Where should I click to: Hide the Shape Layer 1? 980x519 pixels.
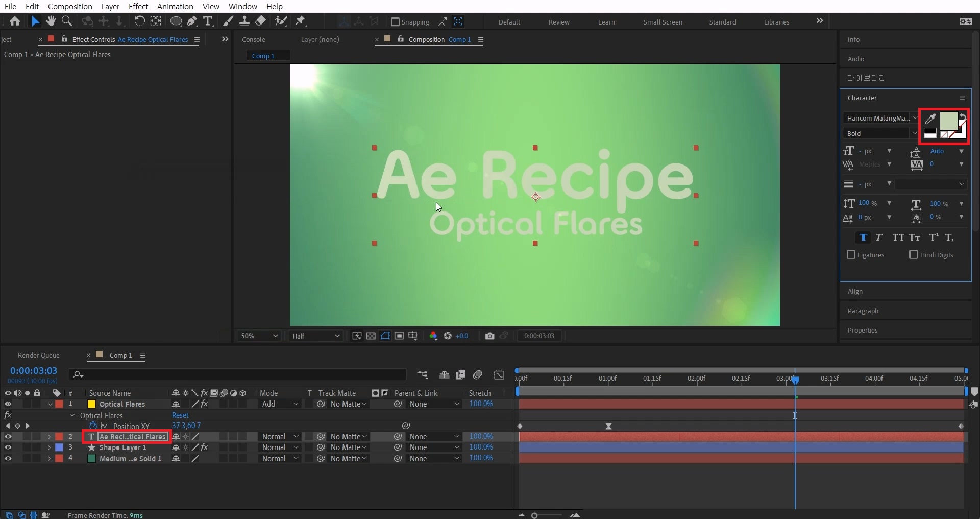(8, 447)
